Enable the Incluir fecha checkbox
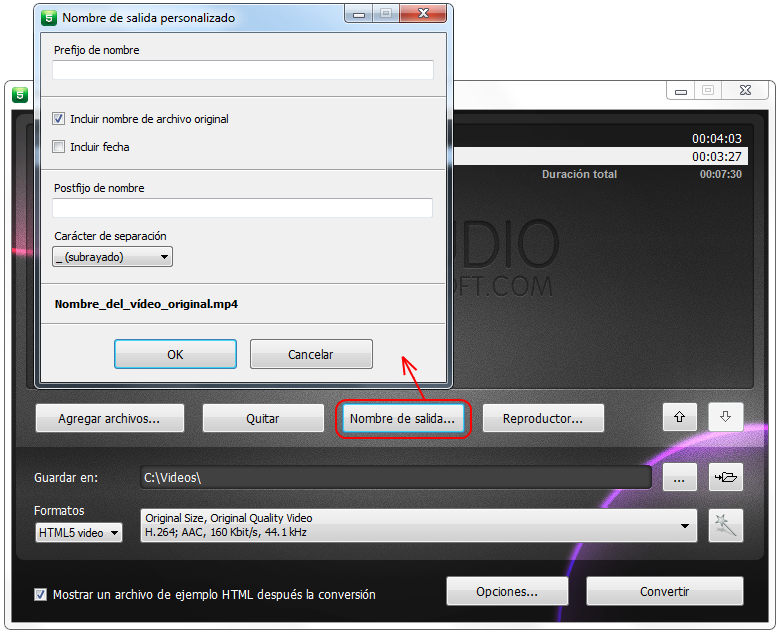Viewport: 783px width, 636px height. point(58,147)
